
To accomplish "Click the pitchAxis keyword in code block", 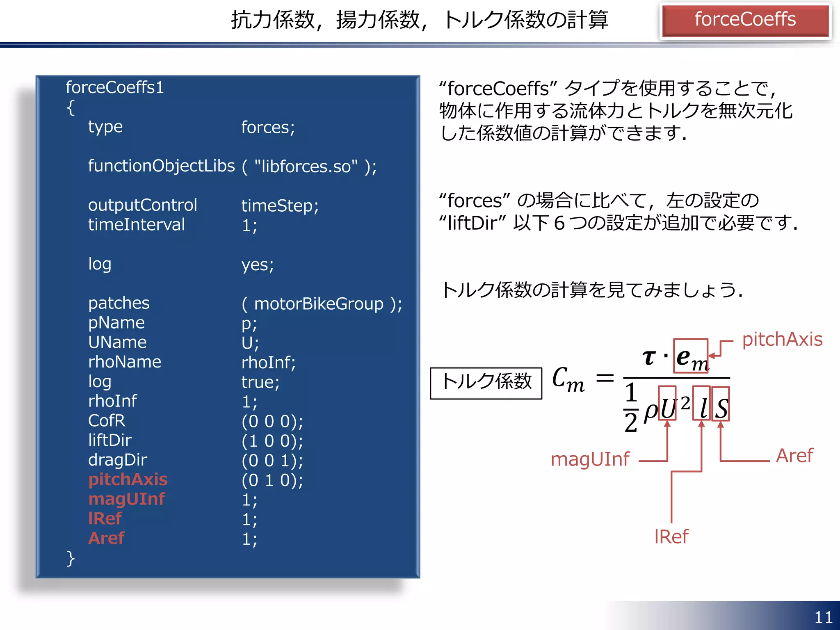I will tap(128, 479).
